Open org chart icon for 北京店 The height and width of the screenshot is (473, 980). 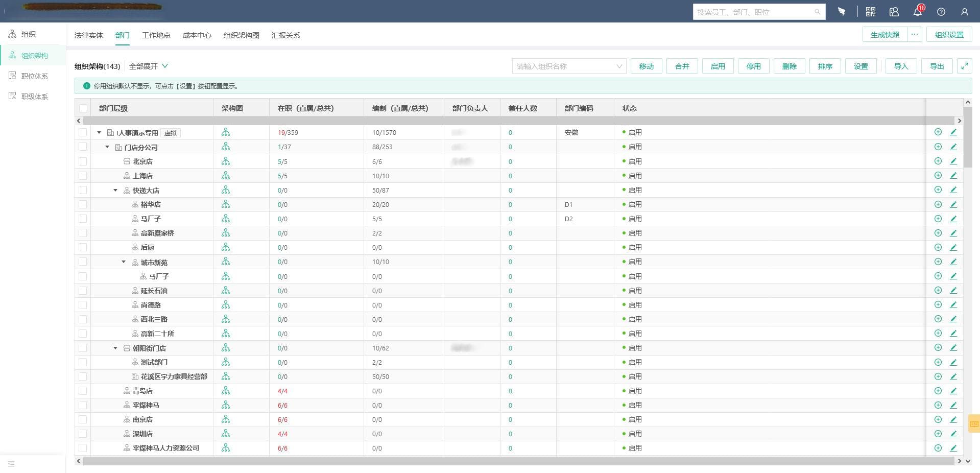(226, 161)
